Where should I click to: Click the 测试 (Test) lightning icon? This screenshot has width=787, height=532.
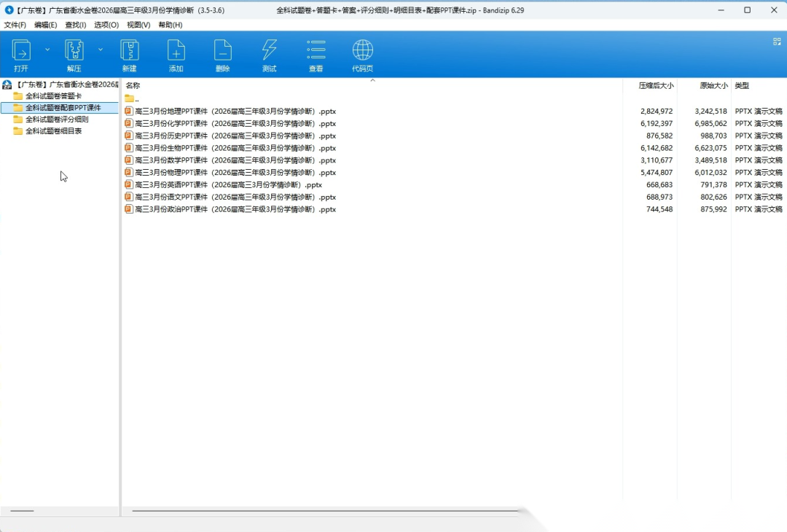tap(270, 51)
